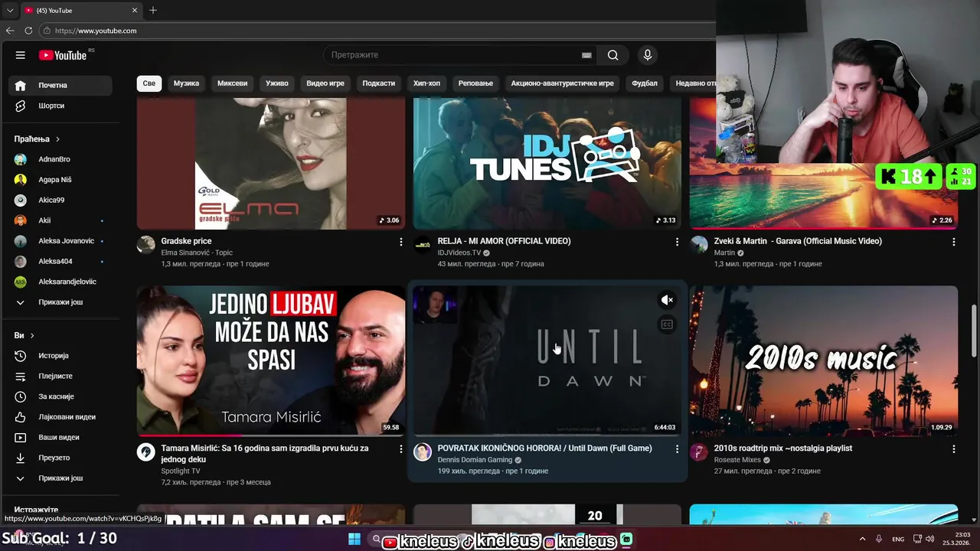Open options menu for Tamara Misirlić video
The height and width of the screenshot is (551, 980).
click(x=400, y=449)
